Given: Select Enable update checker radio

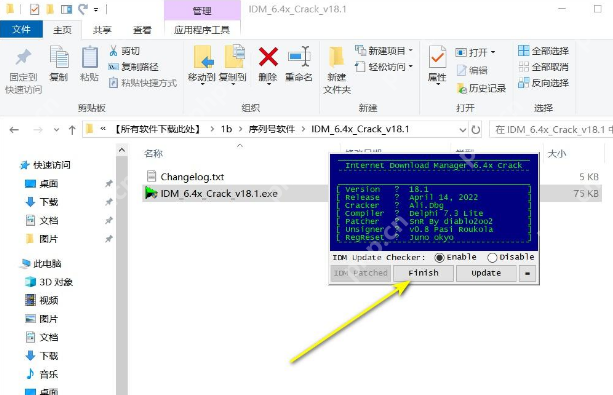Looking at the screenshot, I should 439,257.
